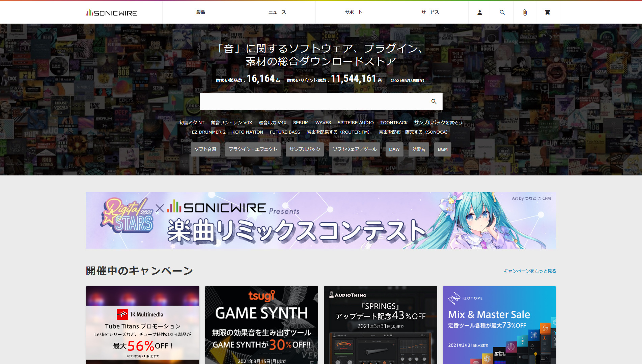Click the 鏡音リン・レン V4X keyword link
Screen dimensions: 642x364
[231, 123]
